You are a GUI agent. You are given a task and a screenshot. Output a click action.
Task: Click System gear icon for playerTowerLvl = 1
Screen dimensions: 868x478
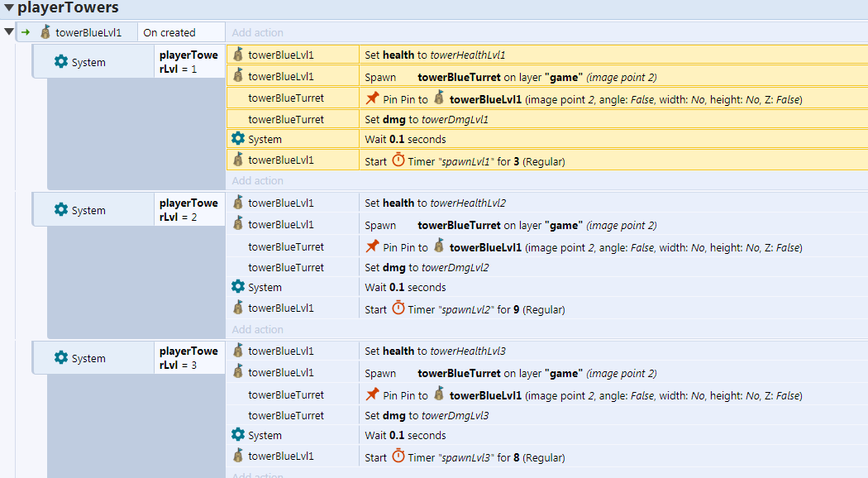61,61
